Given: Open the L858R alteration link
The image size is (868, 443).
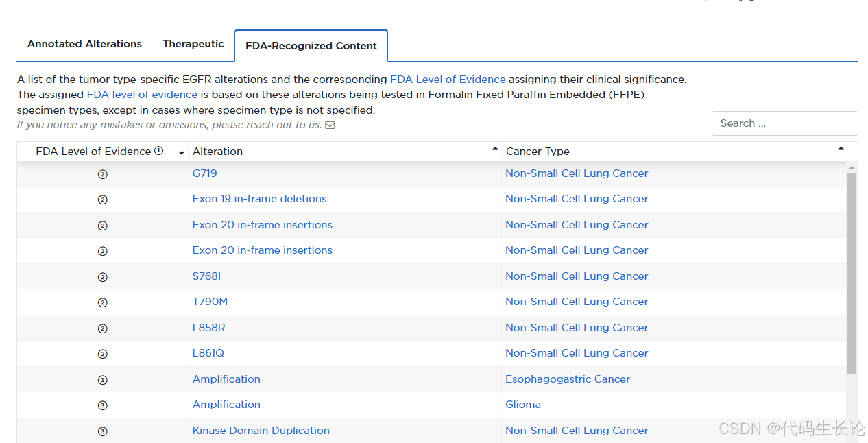Looking at the screenshot, I should click(209, 328).
